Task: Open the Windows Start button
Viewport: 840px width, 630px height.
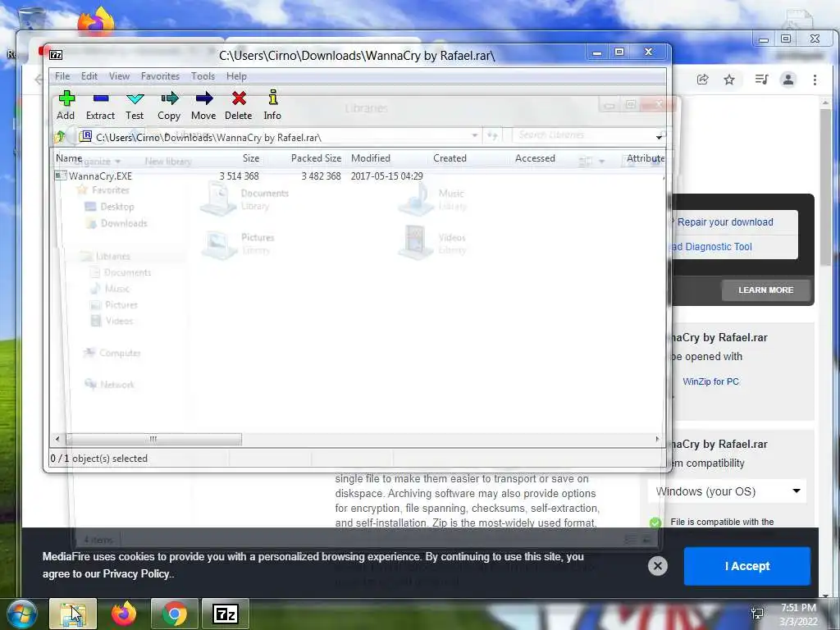Action: pyautogui.click(x=21, y=614)
